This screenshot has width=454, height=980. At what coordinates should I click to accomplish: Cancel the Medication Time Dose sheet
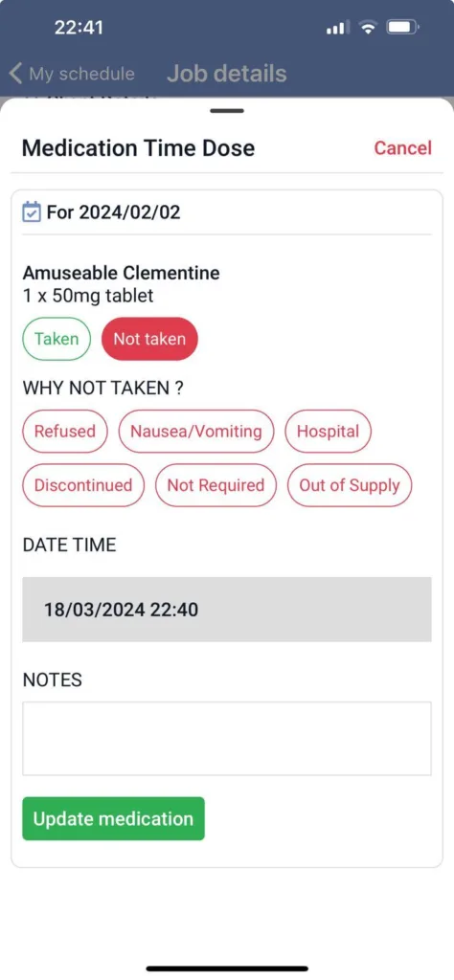pyautogui.click(x=402, y=148)
